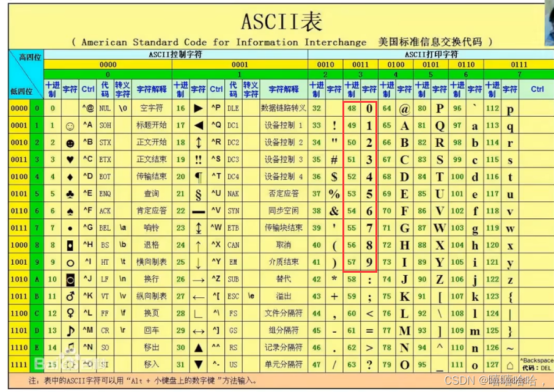Click the "回车" description cell
Image resolution: width=554 pixels, height=392 pixels.
tap(152, 330)
